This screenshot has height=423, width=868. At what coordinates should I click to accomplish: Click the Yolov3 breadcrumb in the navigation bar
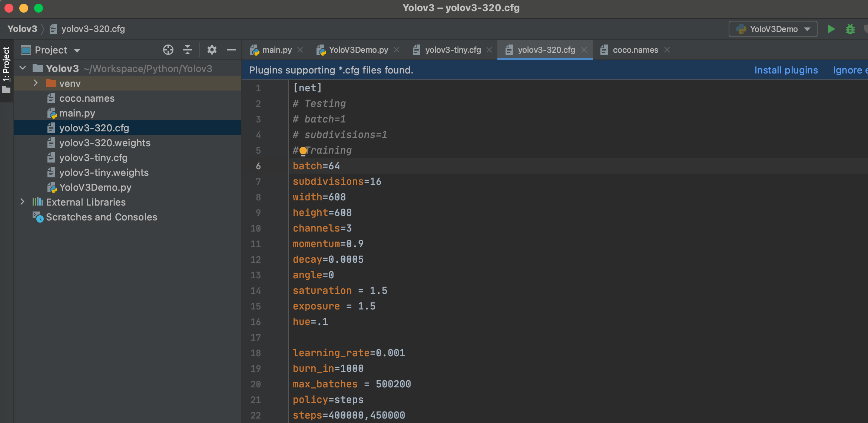22,29
